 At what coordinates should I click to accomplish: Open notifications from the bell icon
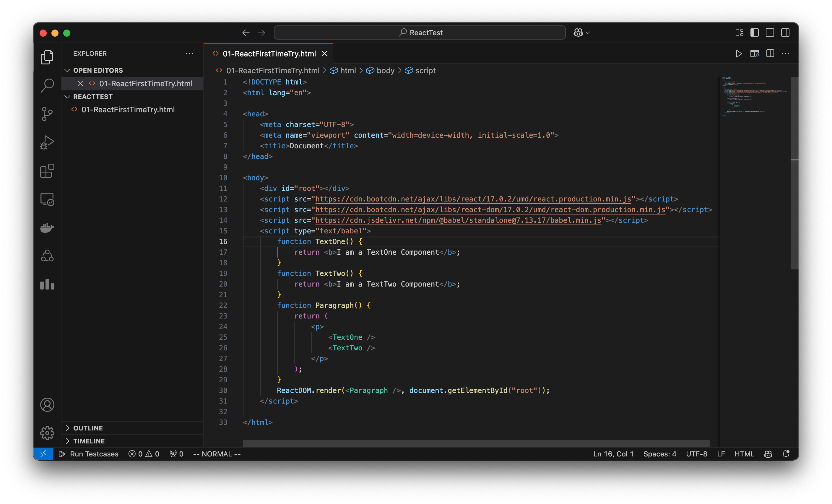click(x=786, y=454)
